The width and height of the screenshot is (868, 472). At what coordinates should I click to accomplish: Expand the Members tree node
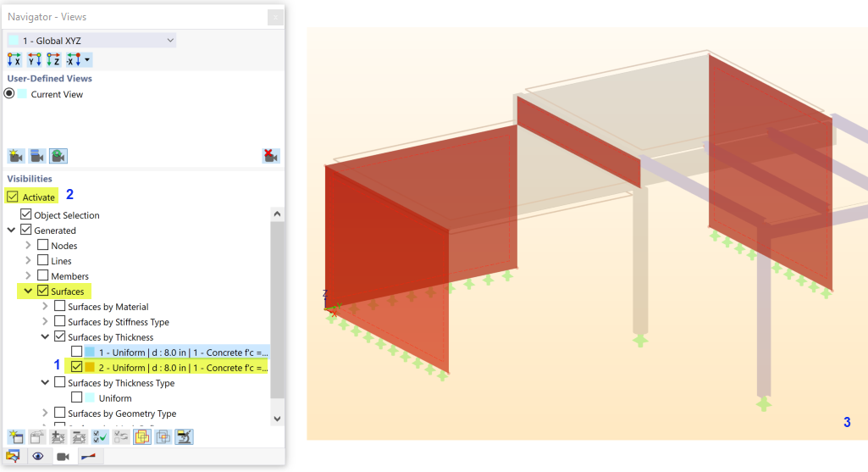(28, 275)
